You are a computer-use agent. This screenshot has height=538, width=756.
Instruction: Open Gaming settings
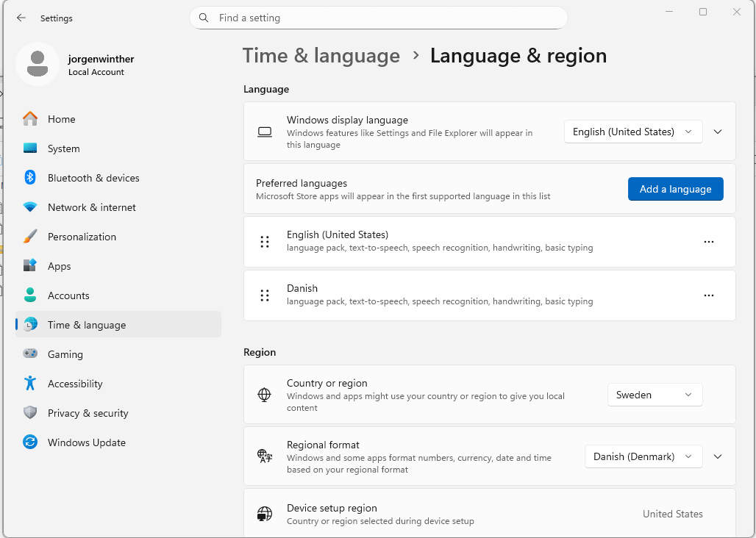click(118, 354)
